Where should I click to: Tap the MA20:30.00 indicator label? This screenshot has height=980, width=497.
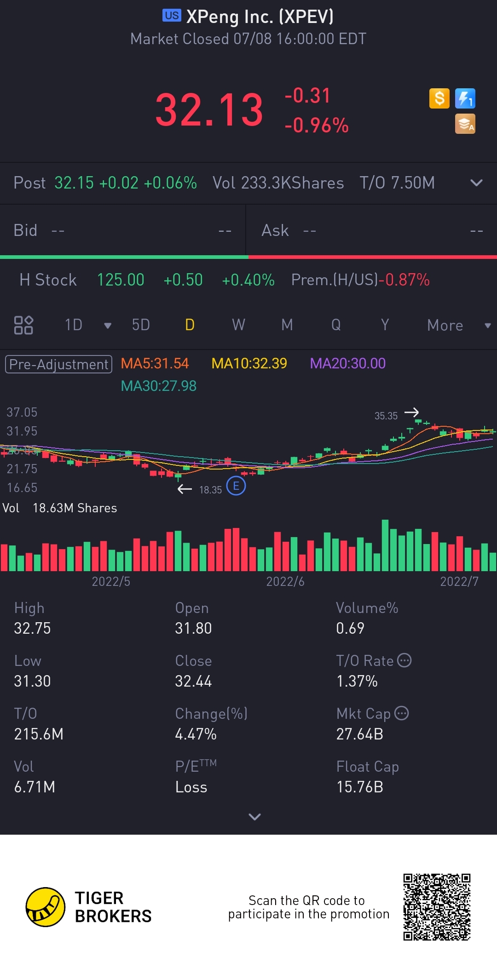(x=348, y=364)
